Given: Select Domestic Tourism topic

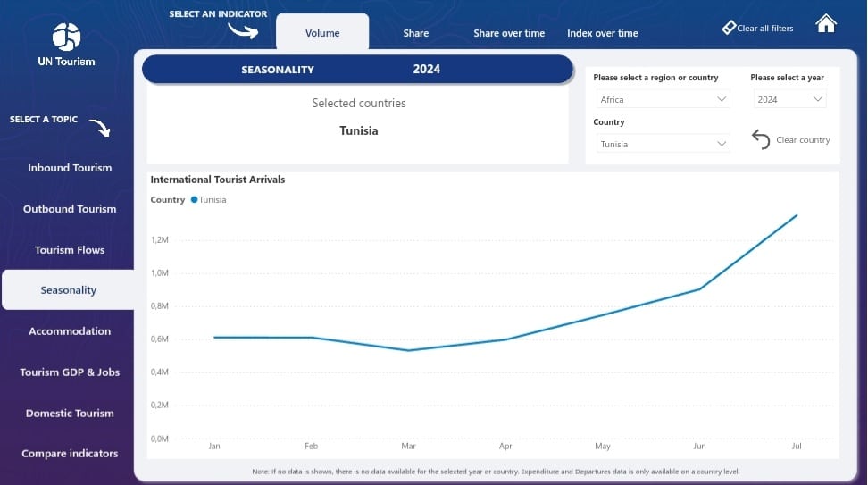Looking at the screenshot, I should [70, 414].
